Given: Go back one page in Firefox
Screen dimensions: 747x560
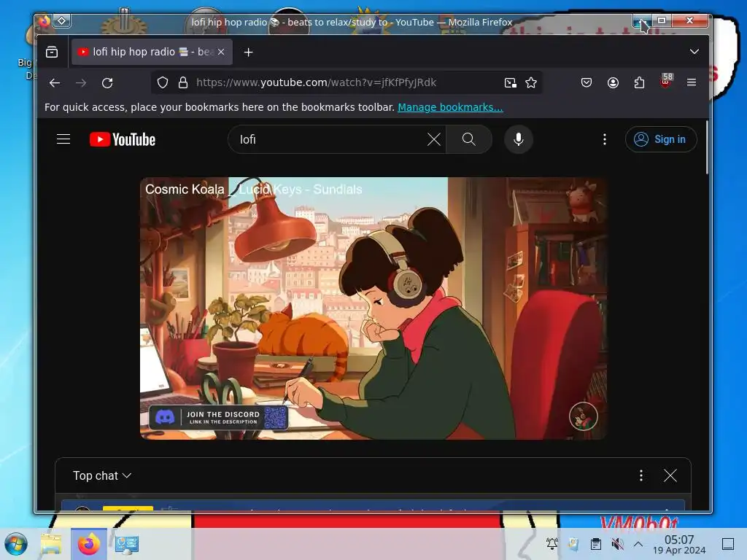Looking at the screenshot, I should click(54, 83).
